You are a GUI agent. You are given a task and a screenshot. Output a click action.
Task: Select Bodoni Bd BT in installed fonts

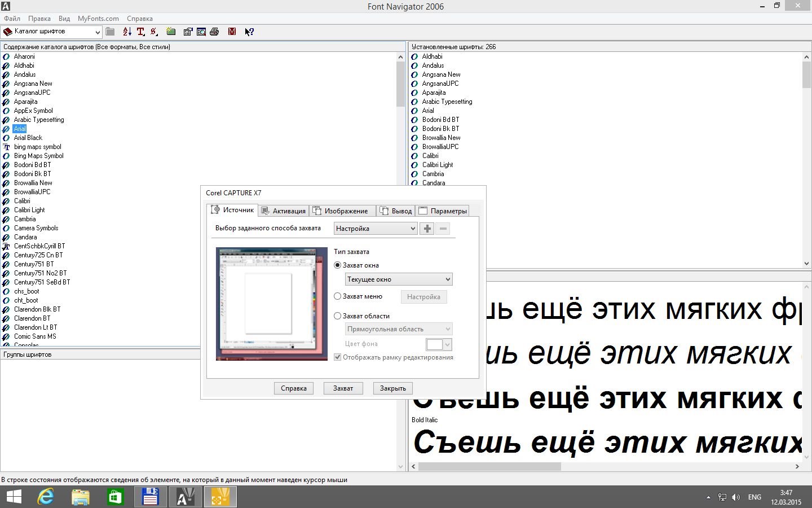pos(440,120)
